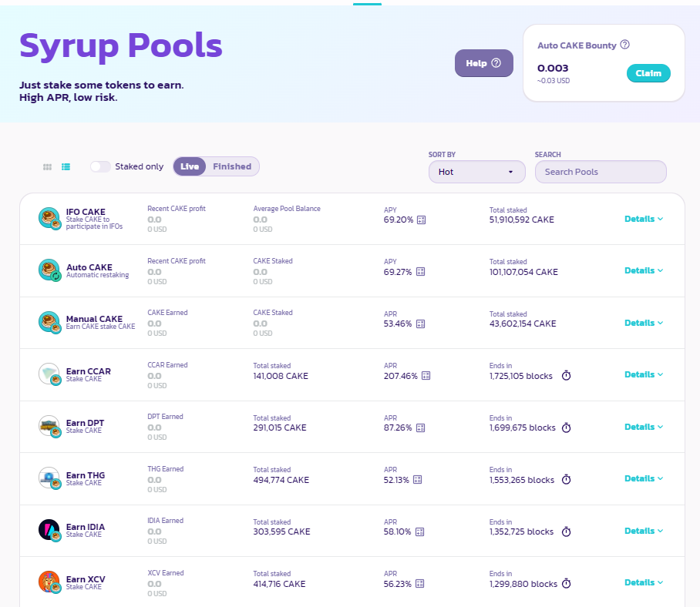Click the Syrup Pools page heading

120,46
